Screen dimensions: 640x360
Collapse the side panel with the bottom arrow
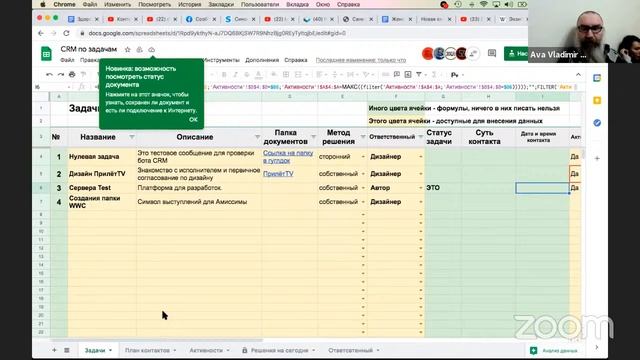[x=597, y=347]
